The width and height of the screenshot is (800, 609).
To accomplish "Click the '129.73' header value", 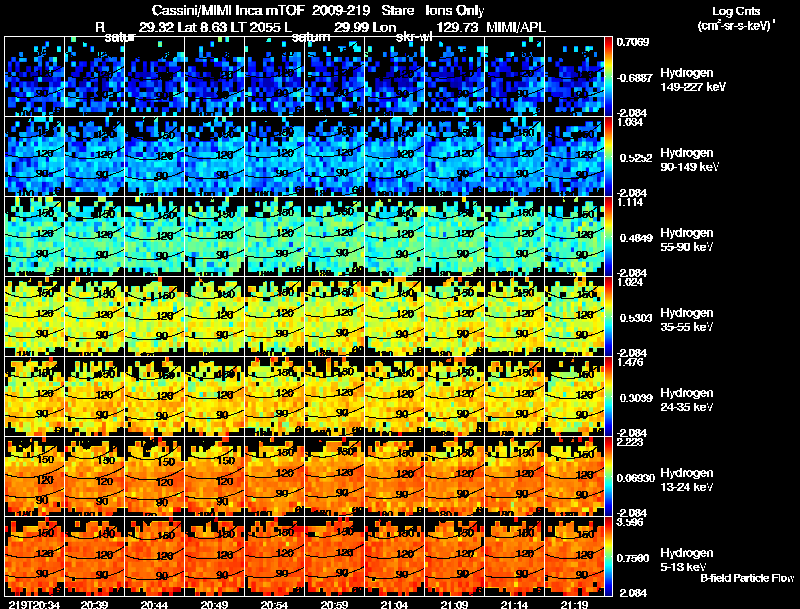I will click(x=457, y=27).
